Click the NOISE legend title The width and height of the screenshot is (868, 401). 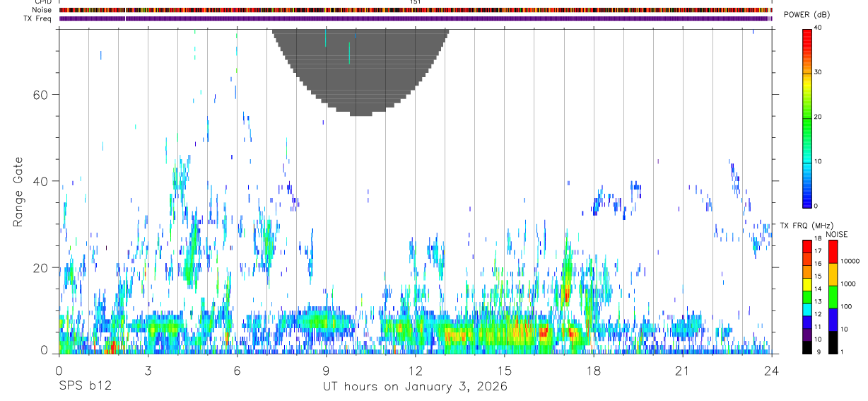838,234
